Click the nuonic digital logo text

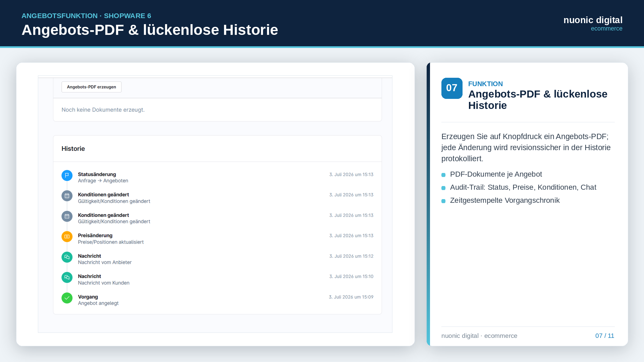click(593, 20)
